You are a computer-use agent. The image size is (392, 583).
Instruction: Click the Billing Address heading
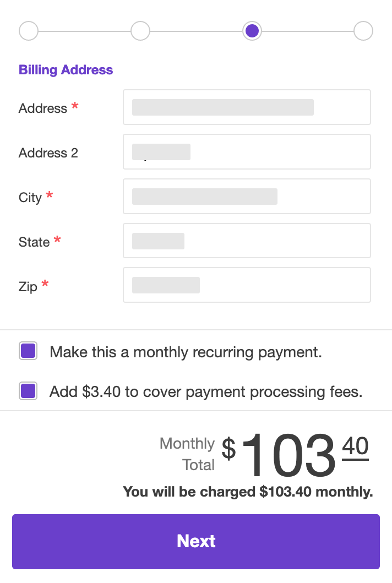pyautogui.click(x=66, y=70)
